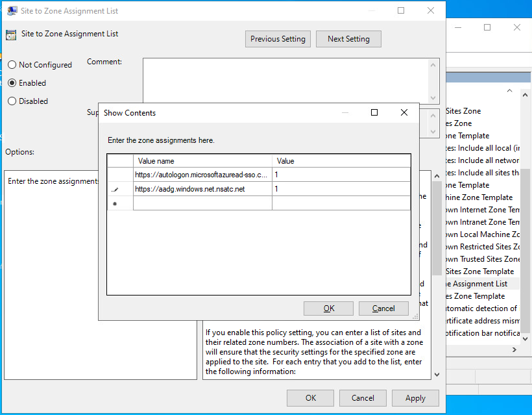Apply the policy setting changes
Image resolution: width=532 pixels, height=415 pixels.
click(x=415, y=398)
